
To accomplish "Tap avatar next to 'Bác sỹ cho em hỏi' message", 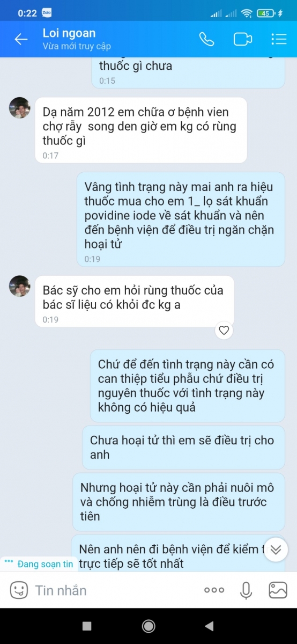I will pos(20,286).
